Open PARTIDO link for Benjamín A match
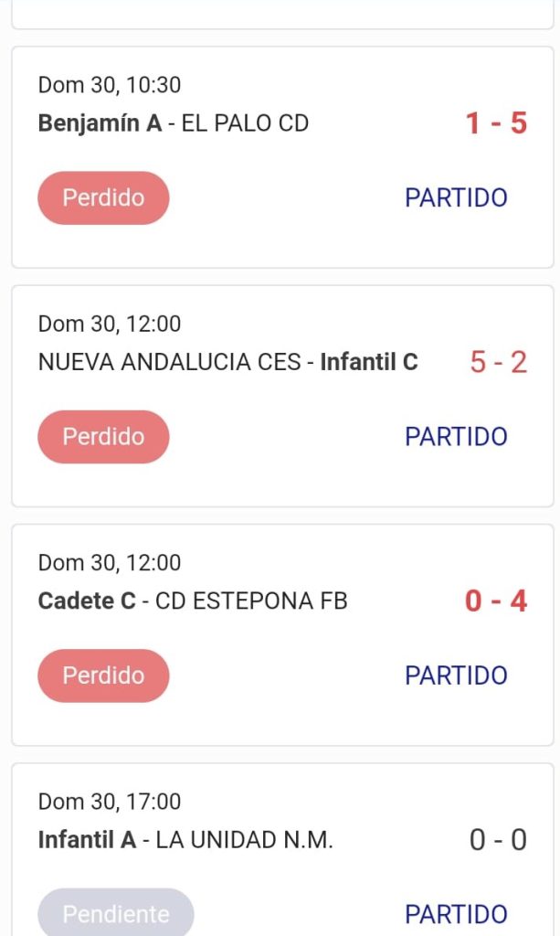The height and width of the screenshot is (936, 560). pyautogui.click(x=456, y=197)
